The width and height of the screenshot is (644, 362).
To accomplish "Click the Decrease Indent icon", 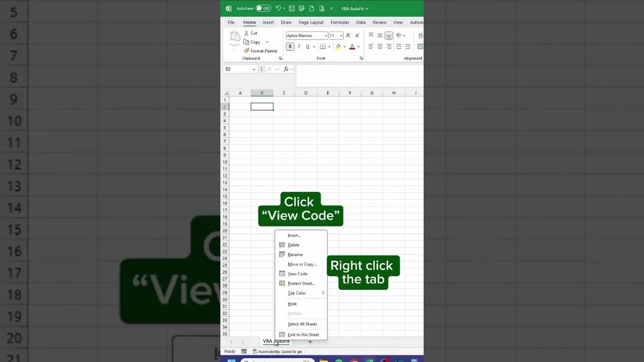I will pos(399,47).
